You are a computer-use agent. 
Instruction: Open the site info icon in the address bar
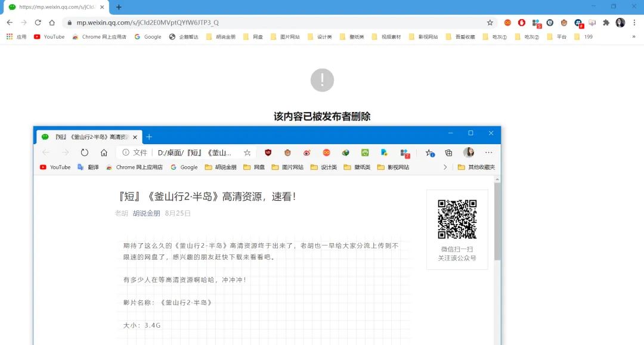[125, 153]
